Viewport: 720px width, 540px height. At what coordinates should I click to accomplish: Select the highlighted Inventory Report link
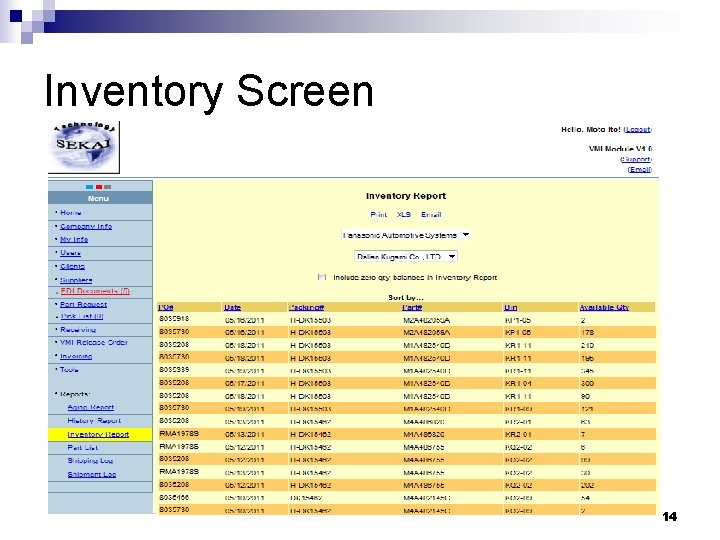(x=98, y=434)
